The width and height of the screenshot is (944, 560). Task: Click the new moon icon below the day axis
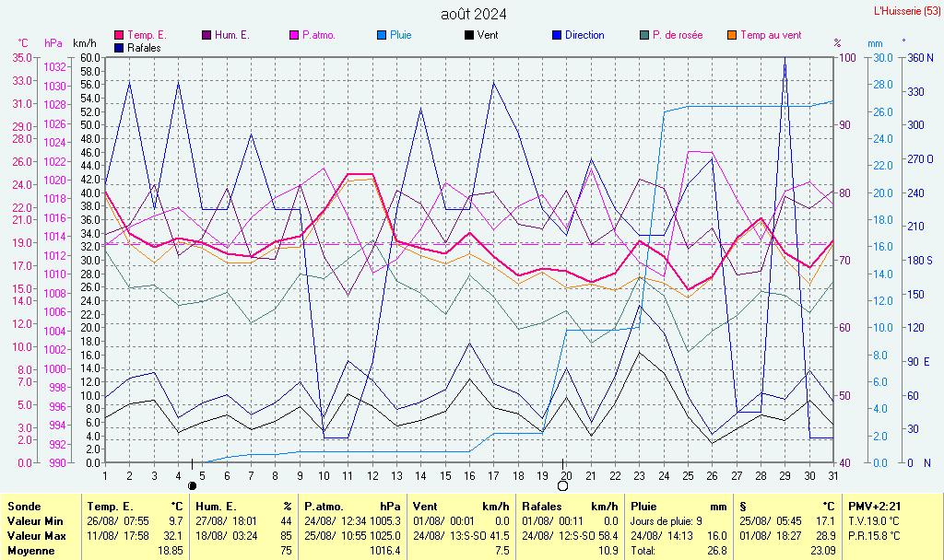192,485
